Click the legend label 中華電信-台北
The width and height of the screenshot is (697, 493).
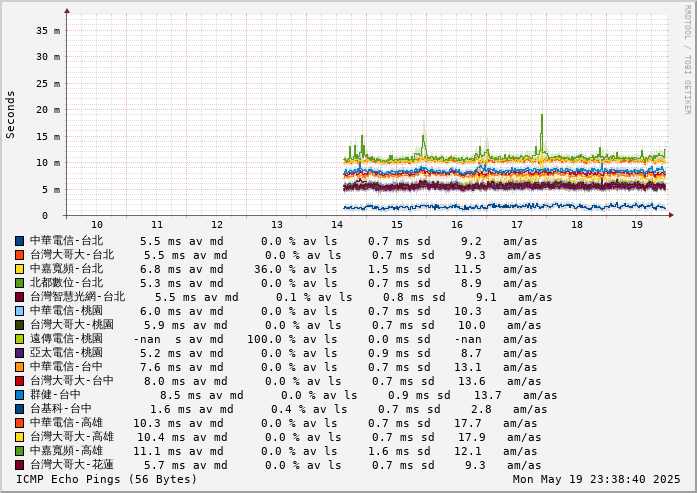click(67, 240)
